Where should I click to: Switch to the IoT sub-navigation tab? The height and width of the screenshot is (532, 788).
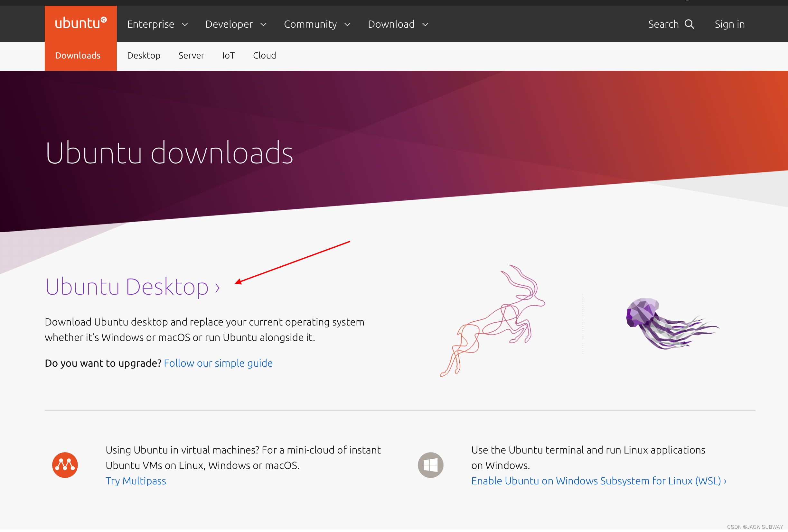tap(229, 56)
